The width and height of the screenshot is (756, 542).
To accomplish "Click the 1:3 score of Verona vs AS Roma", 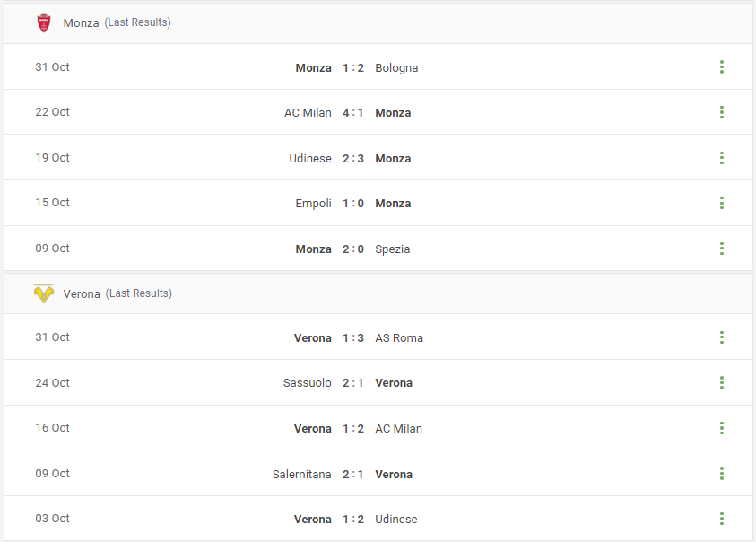I will point(353,337).
